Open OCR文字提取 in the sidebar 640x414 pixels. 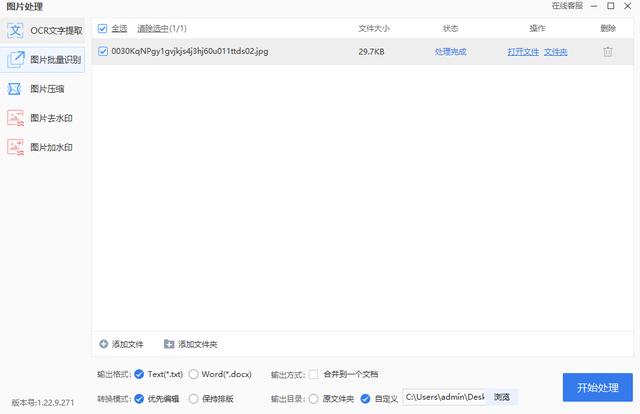(43, 31)
